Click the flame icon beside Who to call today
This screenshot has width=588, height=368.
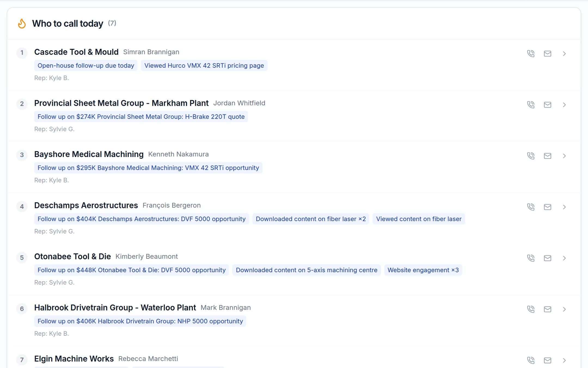pyautogui.click(x=22, y=23)
